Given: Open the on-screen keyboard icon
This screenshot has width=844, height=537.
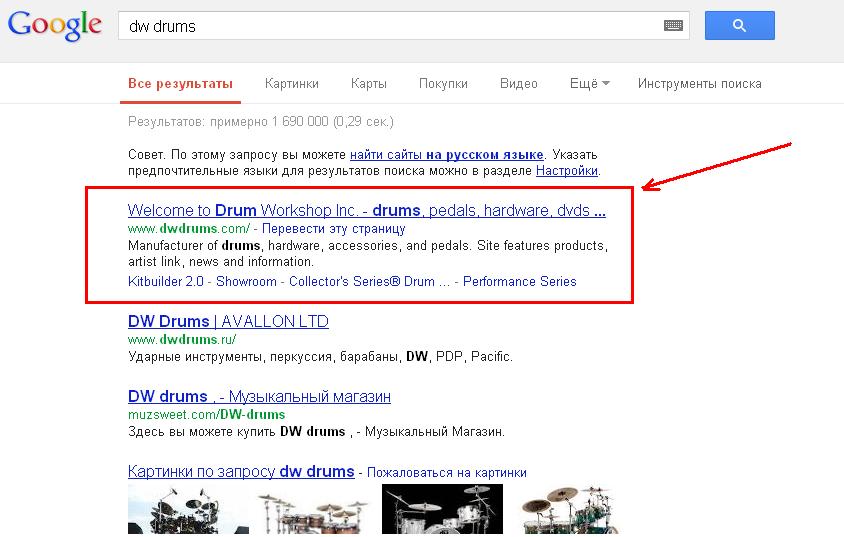Looking at the screenshot, I should point(673,25).
